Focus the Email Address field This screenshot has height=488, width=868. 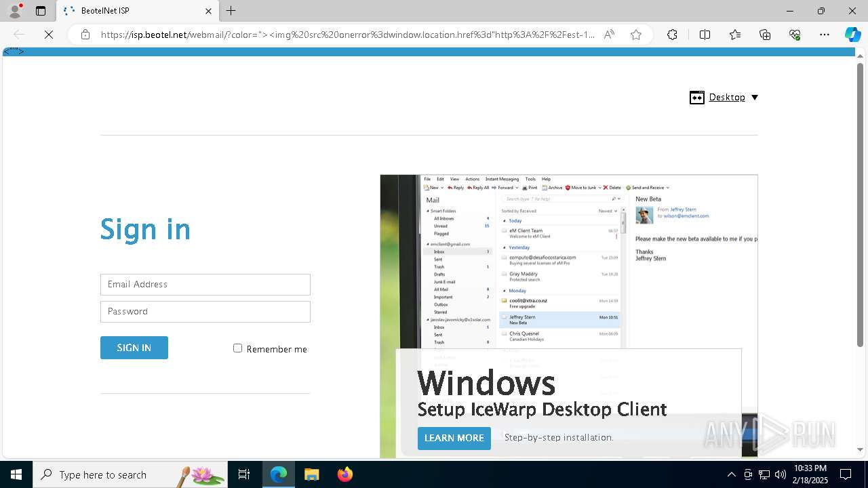[205, 285]
